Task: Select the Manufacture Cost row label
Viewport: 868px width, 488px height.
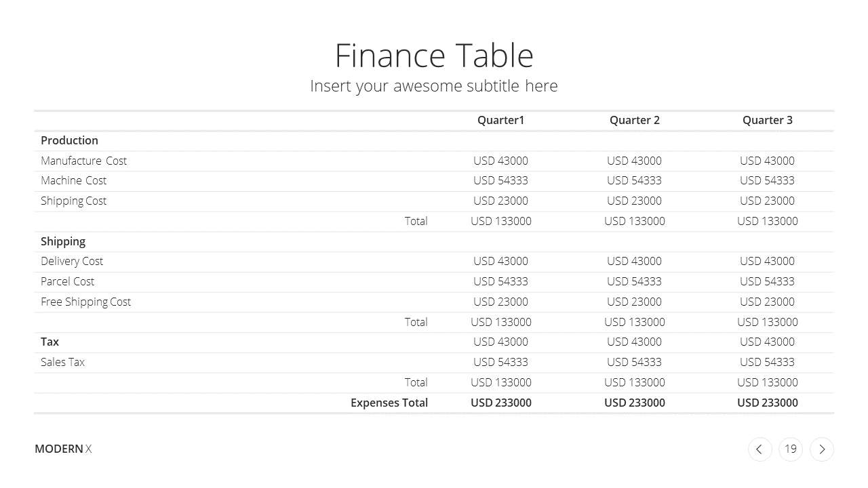Action: (83, 161)
